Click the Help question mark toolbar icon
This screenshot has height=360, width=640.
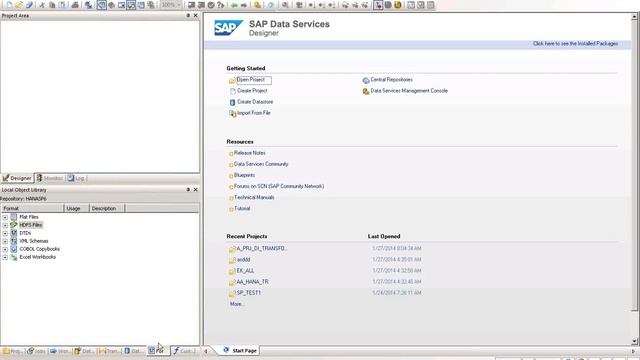(x=221, y=5)
